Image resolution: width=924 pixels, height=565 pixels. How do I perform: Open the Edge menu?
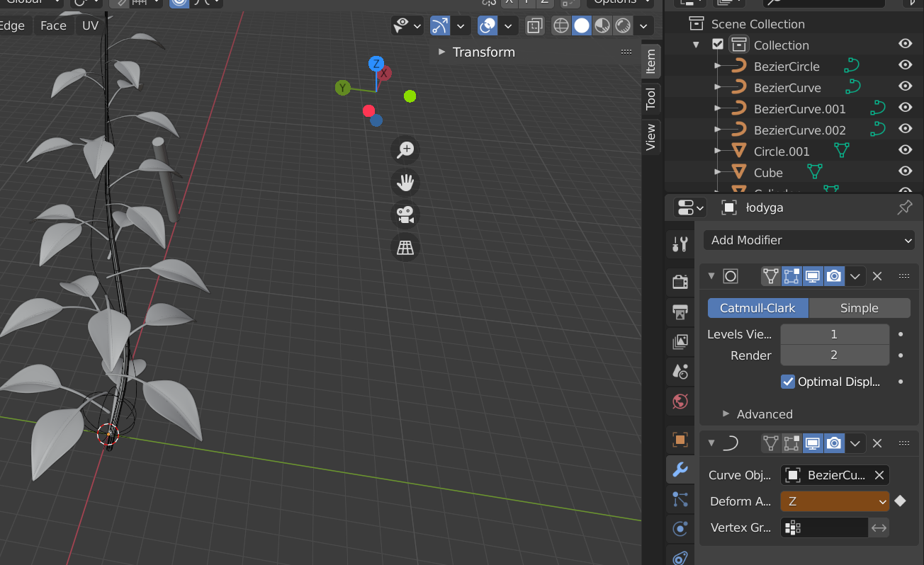point(12,25)
